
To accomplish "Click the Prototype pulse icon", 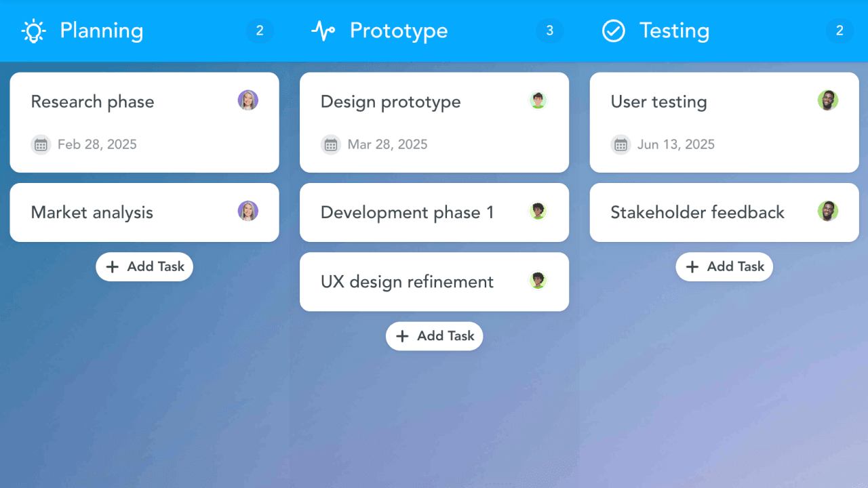I will pos(323,31).
